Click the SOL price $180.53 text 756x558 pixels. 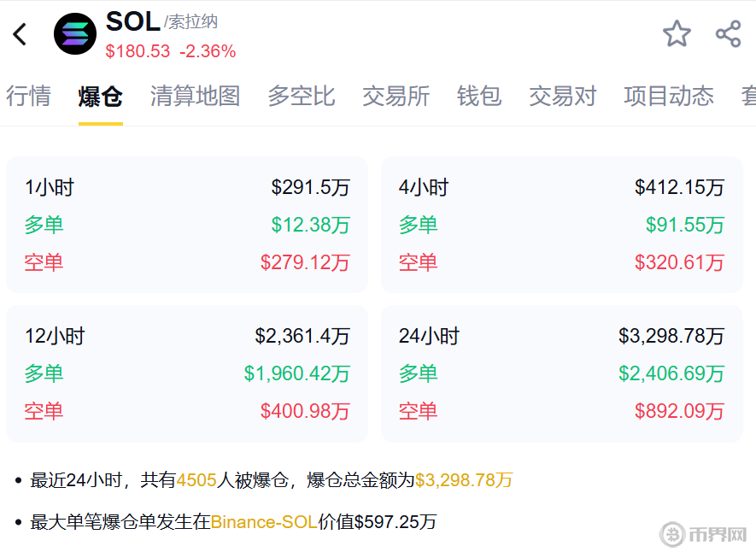pyautogui.click(x=138, y=51)
